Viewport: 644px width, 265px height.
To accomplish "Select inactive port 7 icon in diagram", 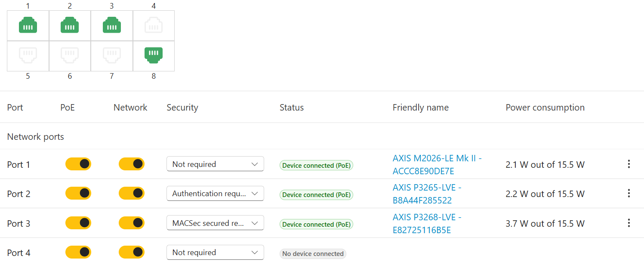I will pyautogui.click(x=112, y=55).
